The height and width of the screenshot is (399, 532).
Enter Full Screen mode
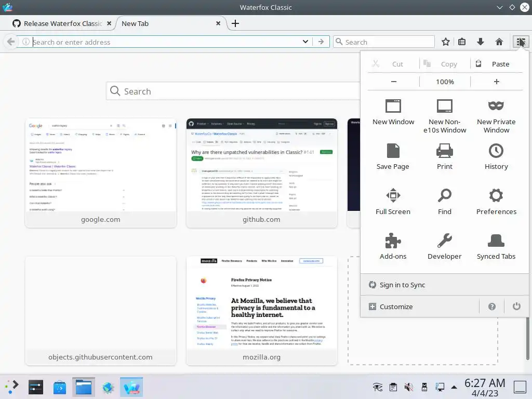click(393, 202)
